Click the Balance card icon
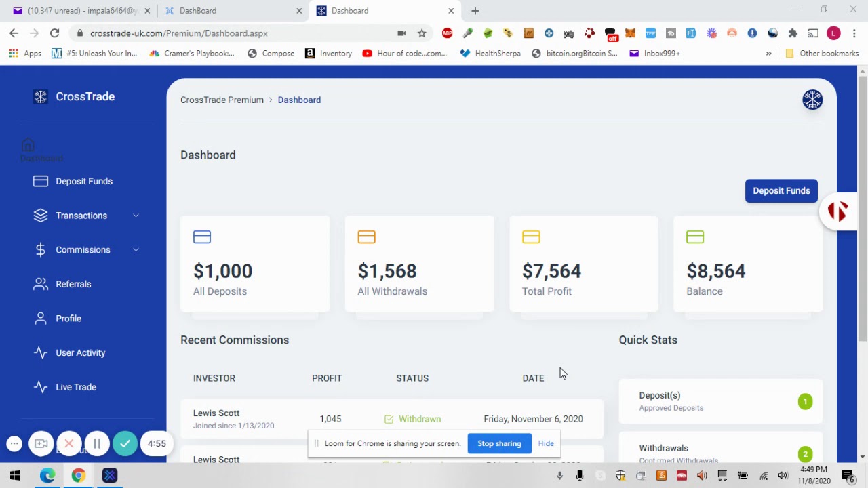The height and width of the screenshot is (488, 868). coord(695,237)
